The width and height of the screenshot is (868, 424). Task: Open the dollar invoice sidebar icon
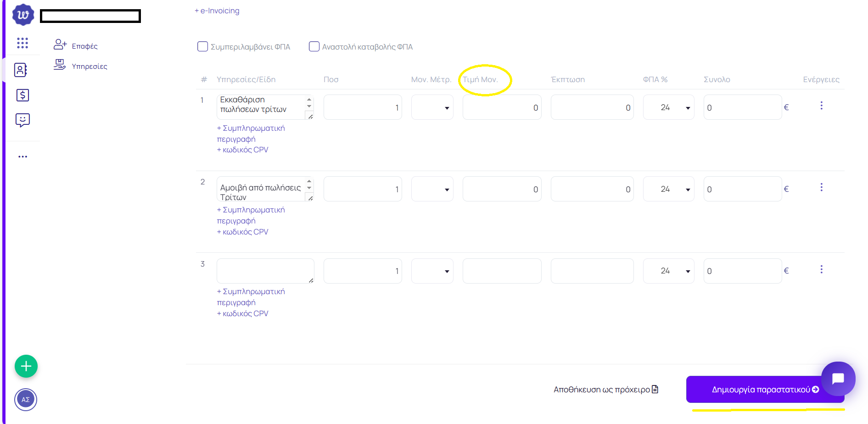click(22, 95)
